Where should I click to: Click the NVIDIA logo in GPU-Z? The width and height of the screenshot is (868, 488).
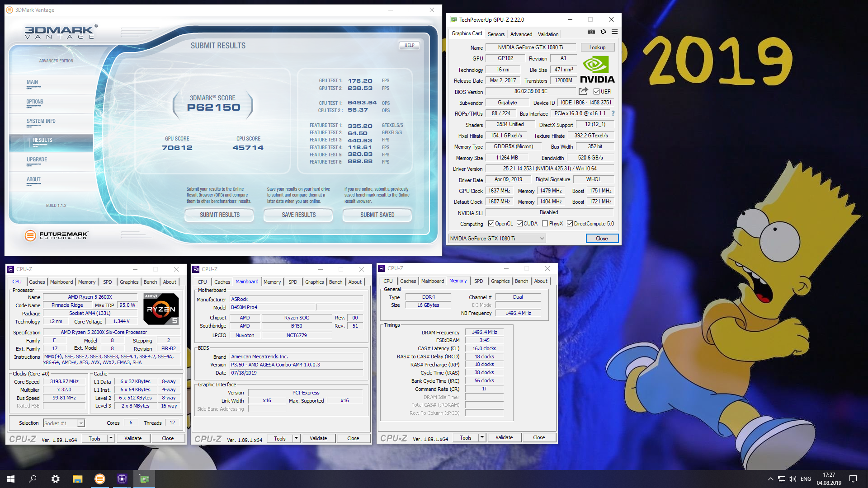click(597, 70)
